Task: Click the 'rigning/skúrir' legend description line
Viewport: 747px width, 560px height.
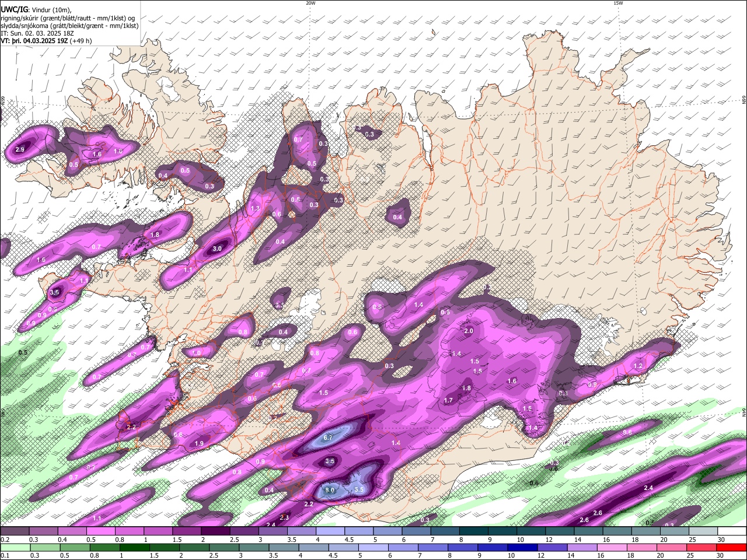Action: pos(68,18)
